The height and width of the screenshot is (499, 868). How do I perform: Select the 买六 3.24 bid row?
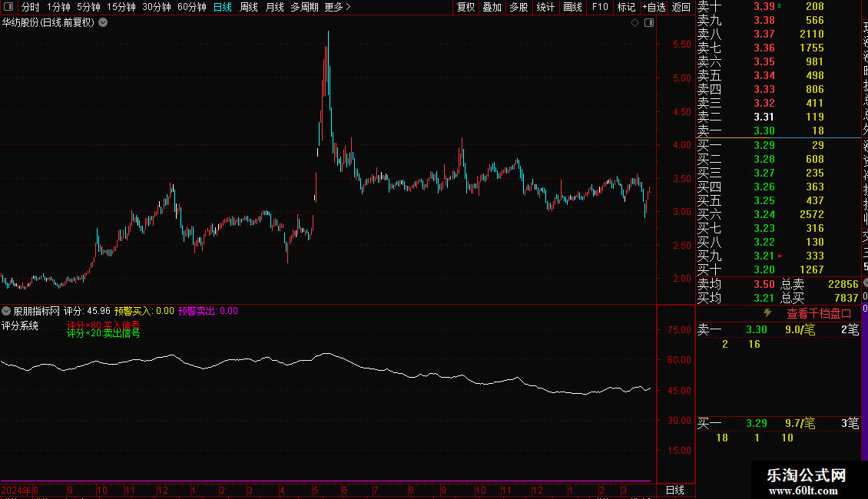point(778,214)
